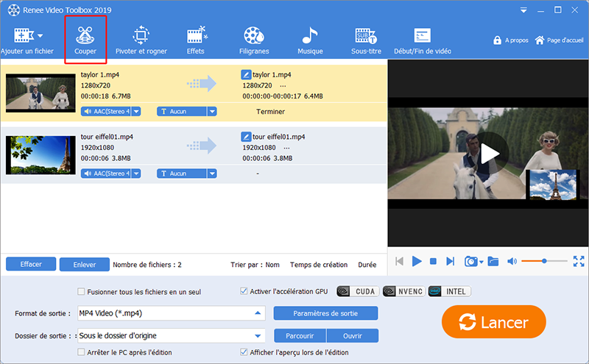
Task: Click the Enlever button
Action: 85,265
